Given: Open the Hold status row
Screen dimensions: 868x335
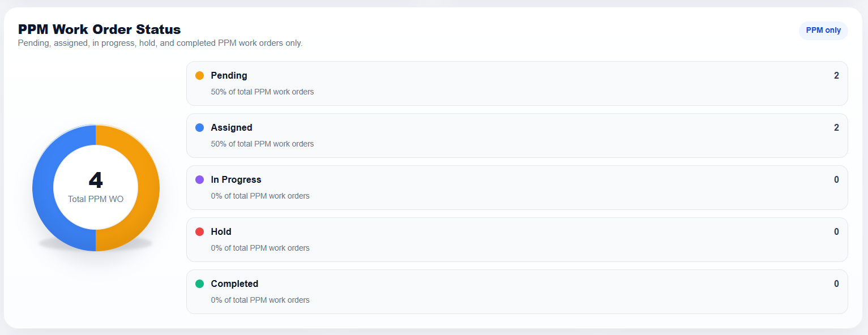Looking at the screenshot, I should click(x=517, y=239).
